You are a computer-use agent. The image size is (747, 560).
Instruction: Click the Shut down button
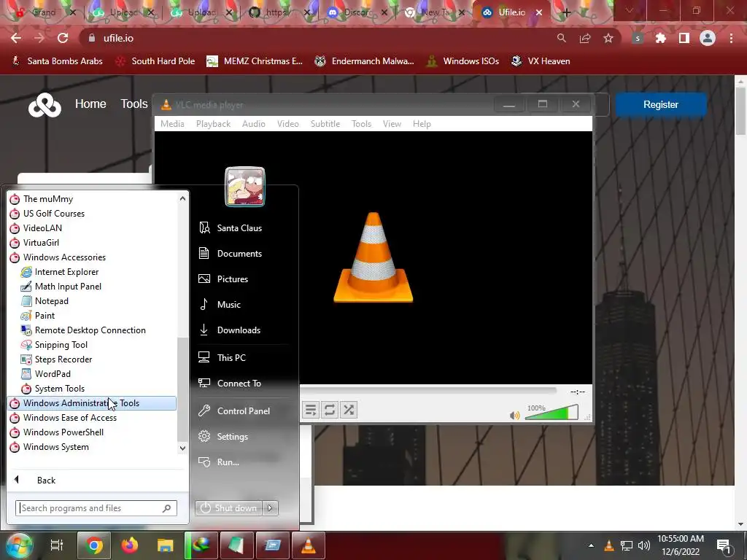point(229,508)
